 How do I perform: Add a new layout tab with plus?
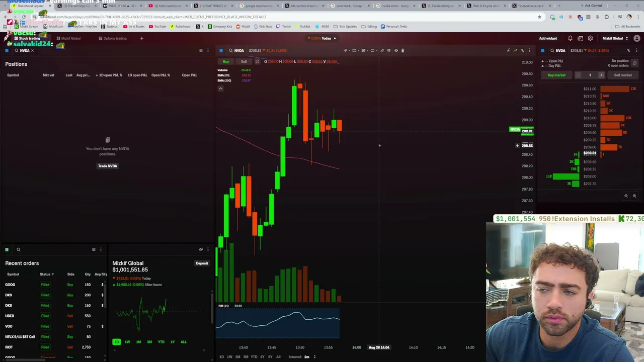(x=141, y=38)
